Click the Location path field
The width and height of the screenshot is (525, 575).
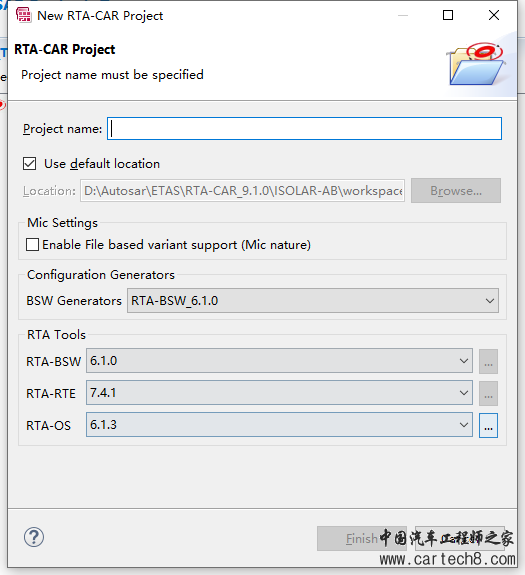242,191
